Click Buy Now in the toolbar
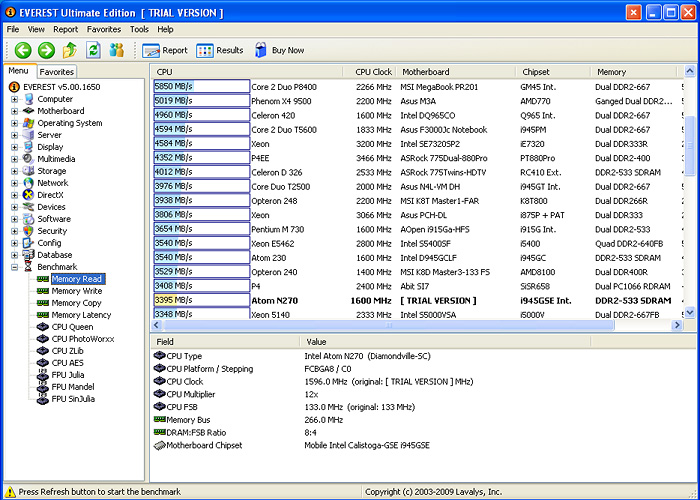This screenshot has height=500, width=700. [x=279, y=50]
